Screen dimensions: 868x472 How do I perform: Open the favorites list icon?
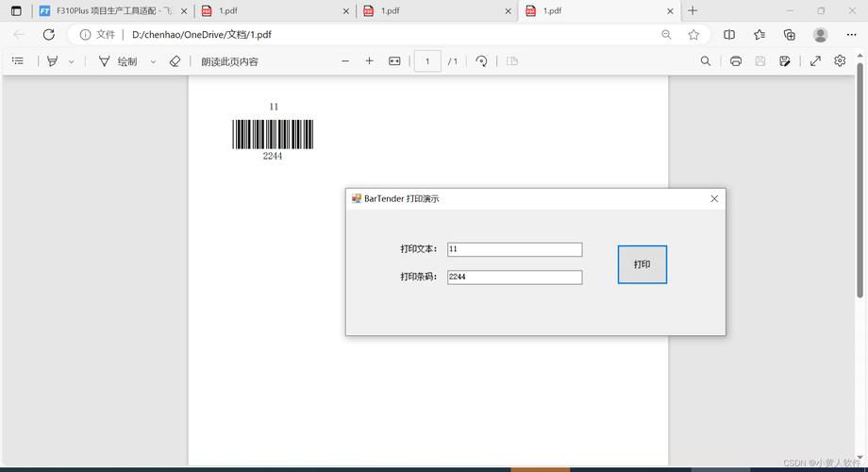pyautogui.click(x=759, y=34)
